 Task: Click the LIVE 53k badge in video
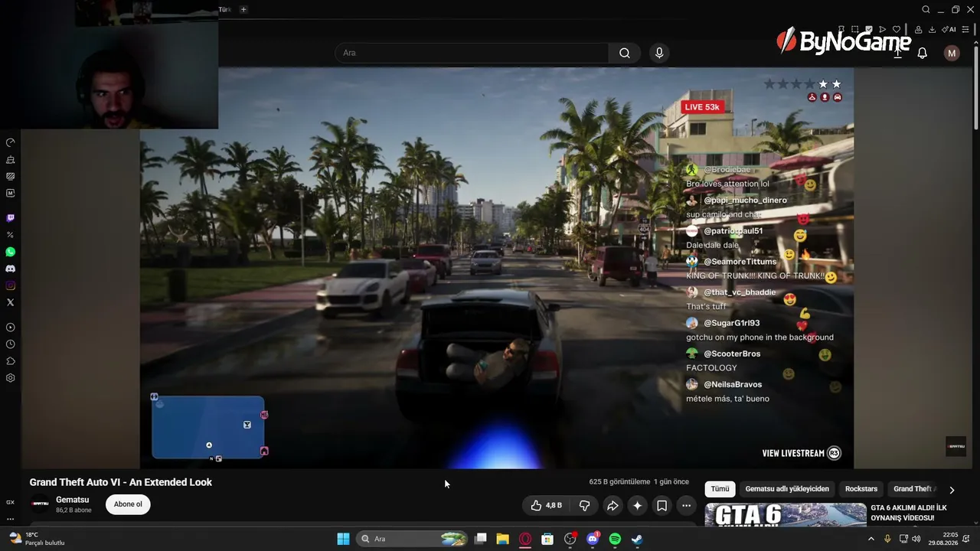click(702, 107)
